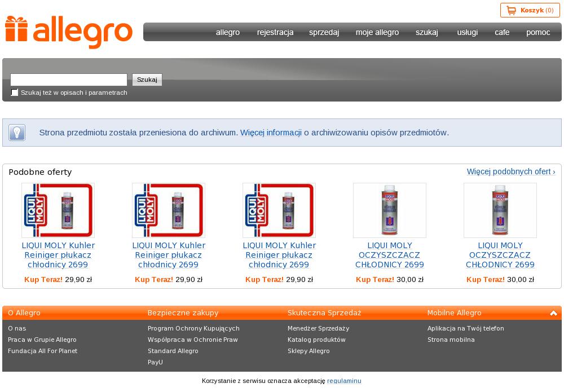
Task: Follow the Więcej informacji link
Action: coord(271,133)
